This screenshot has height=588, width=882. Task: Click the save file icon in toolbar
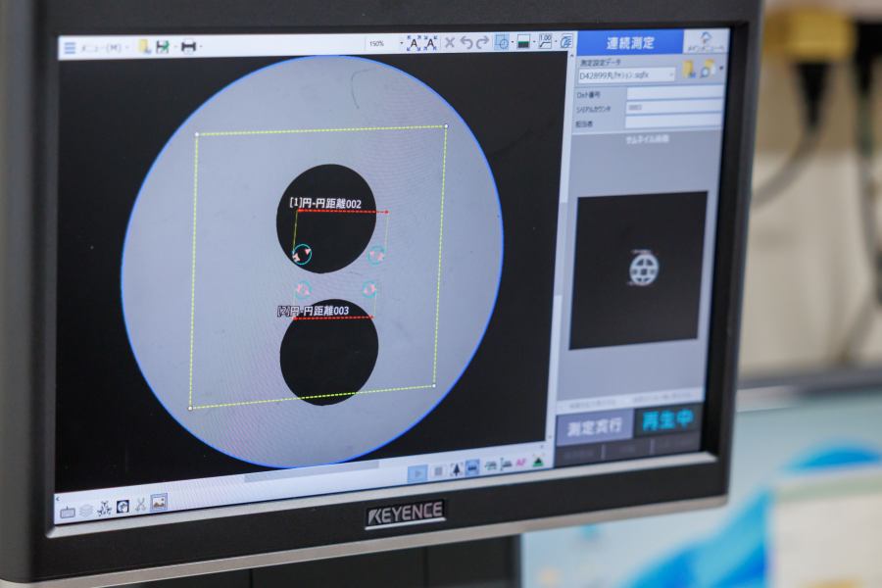(161, 46)
